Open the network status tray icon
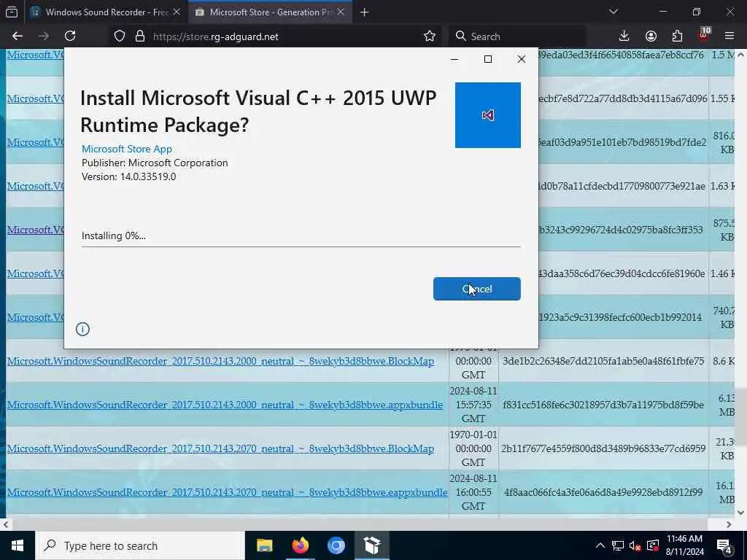 [618, 545]
